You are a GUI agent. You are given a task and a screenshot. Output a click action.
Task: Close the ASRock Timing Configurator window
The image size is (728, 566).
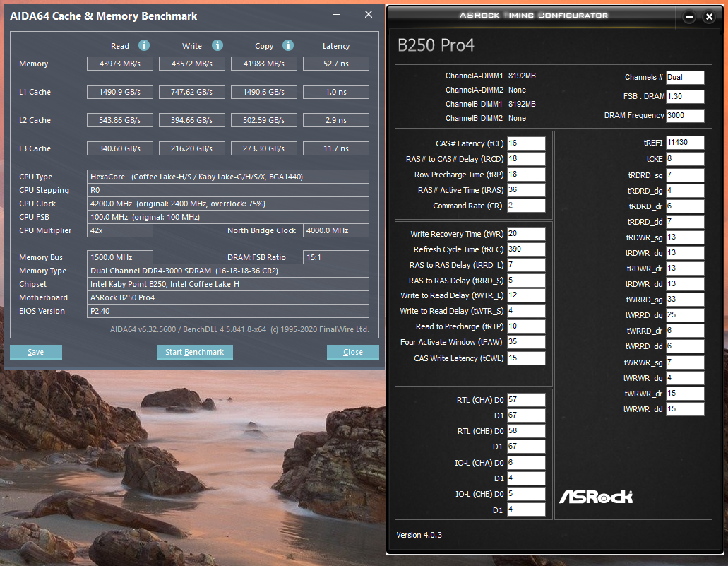point(709,17)
